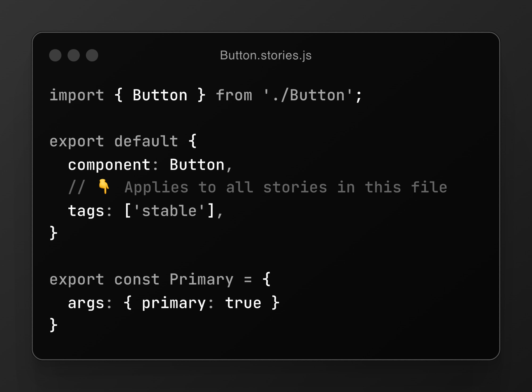
Task: Click the middle gray window dot
Action: pyautogui.click(x=74, y=55)
